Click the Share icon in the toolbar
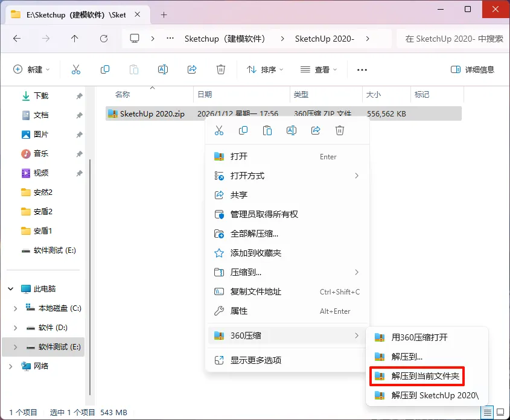The width and height of the screenshot is (510, 420). [x=192, y=69]
